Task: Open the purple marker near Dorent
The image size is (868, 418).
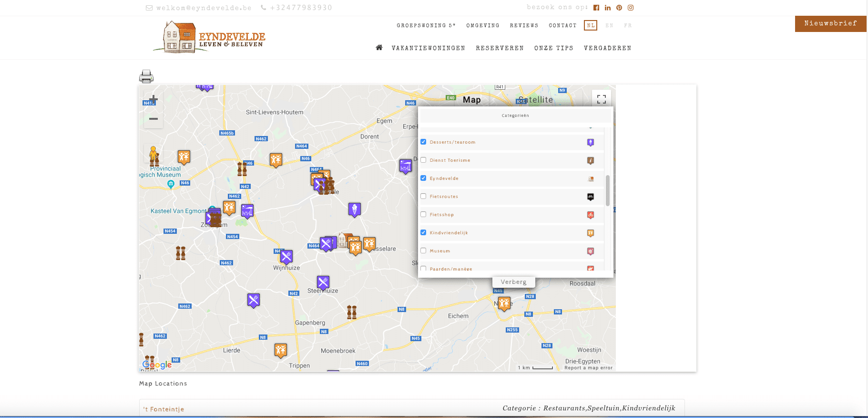Action: [x=406, y=166]
